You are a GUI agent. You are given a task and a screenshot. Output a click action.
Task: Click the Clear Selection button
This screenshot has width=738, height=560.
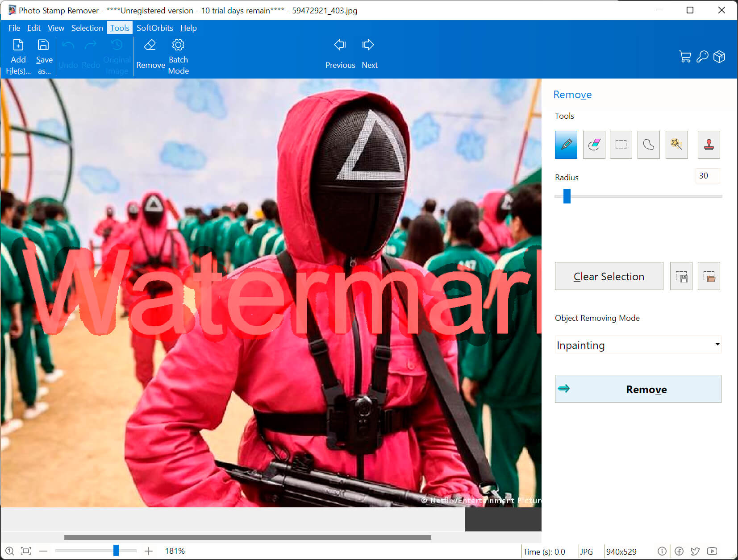pyautogui.click(x=609, y=276)
